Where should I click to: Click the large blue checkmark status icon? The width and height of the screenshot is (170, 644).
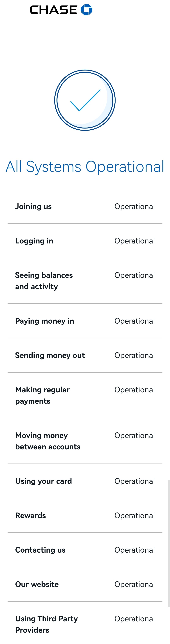pyautogui.click(x=85, y=100)
